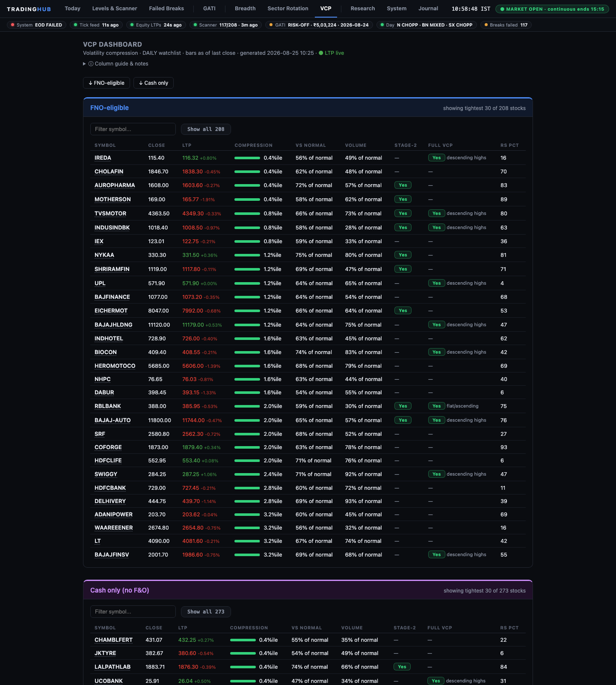
Task: Open the Journal tab
Action: tap(428, 9)
